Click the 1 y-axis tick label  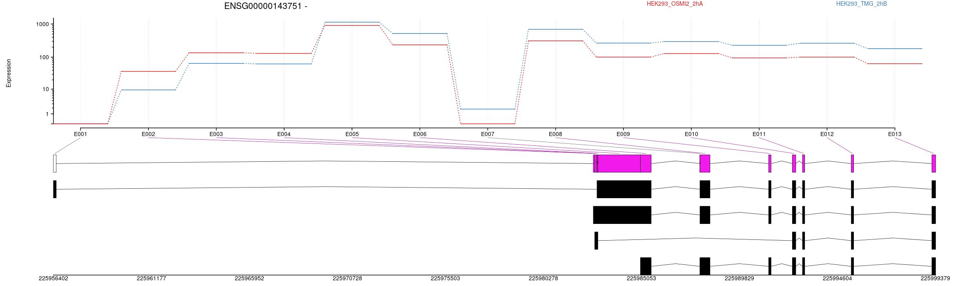(x=47, y=114)
